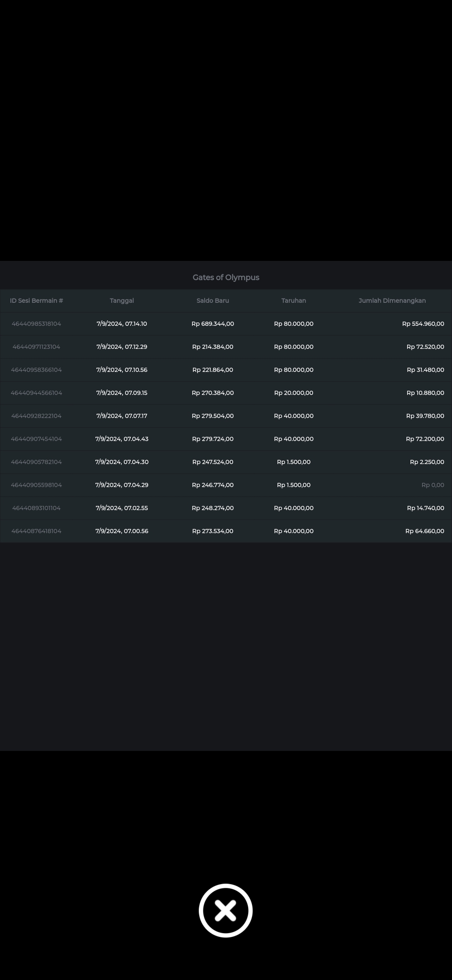452x980 pixels.
Task: Open session ID 46440971123104
Action: 36,347
